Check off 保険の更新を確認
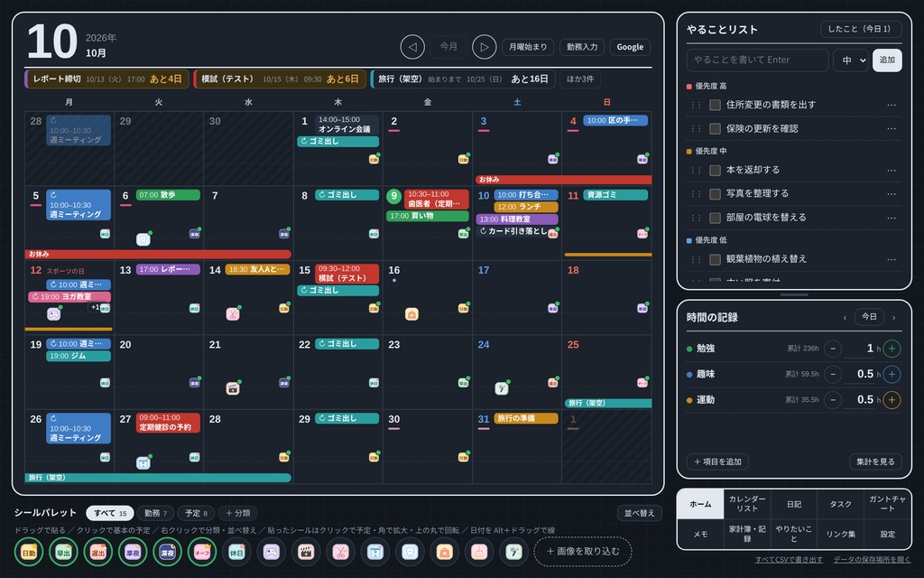 [x=716, y=128]
